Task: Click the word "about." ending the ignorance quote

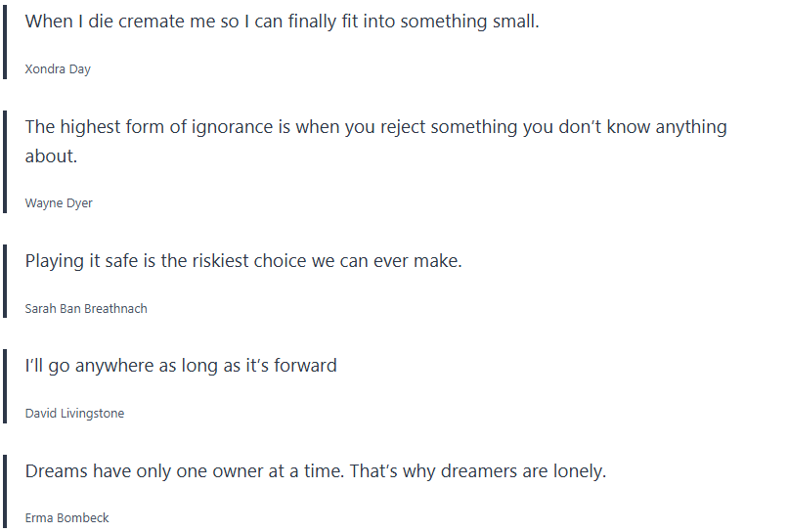Action: (x=51, y=156)
